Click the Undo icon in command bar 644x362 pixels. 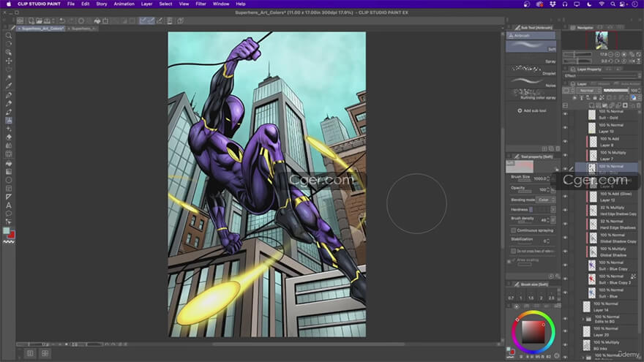[x=62, y=21]
